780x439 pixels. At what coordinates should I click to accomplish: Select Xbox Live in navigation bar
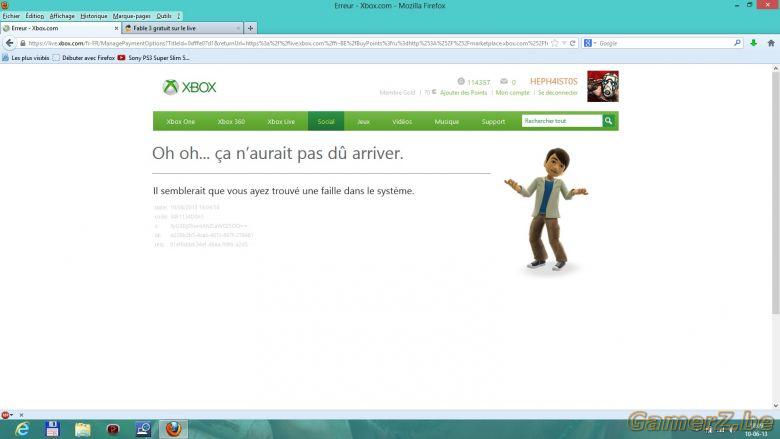pos(281,121)
